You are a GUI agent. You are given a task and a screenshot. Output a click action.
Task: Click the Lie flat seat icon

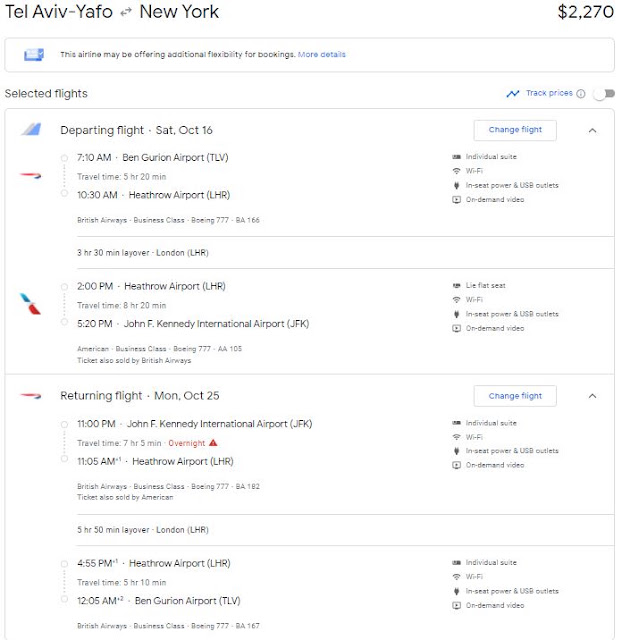[x=456, y=285]
